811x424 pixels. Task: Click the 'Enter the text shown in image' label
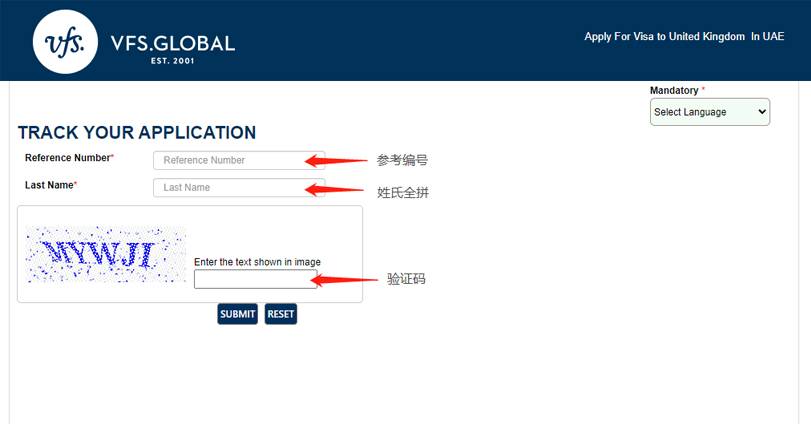pyautogui.click(x=257, y=262)
